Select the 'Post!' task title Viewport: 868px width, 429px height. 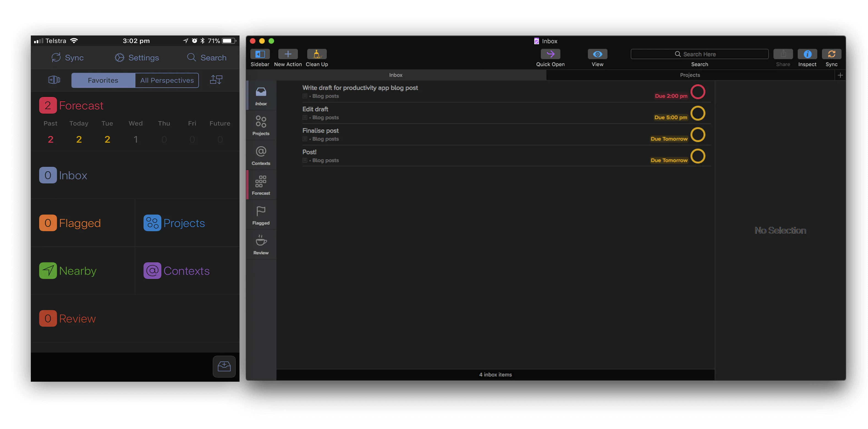coord(309,152)
